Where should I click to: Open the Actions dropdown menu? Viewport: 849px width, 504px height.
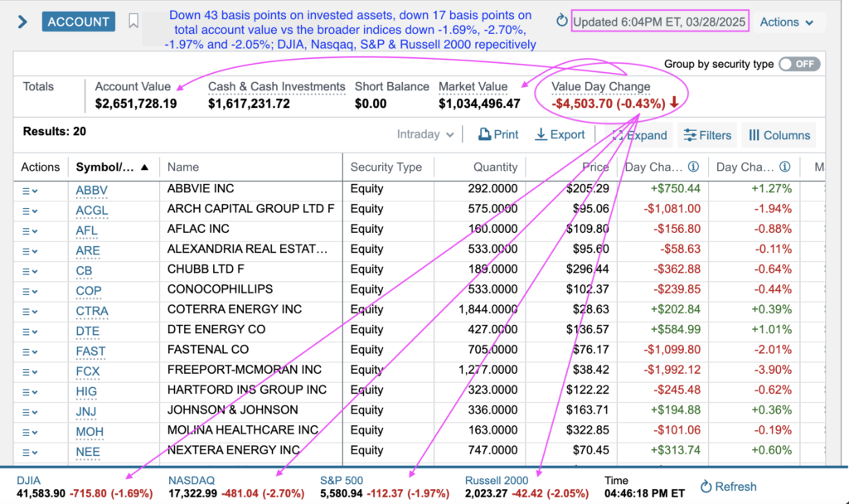[786, 22]
